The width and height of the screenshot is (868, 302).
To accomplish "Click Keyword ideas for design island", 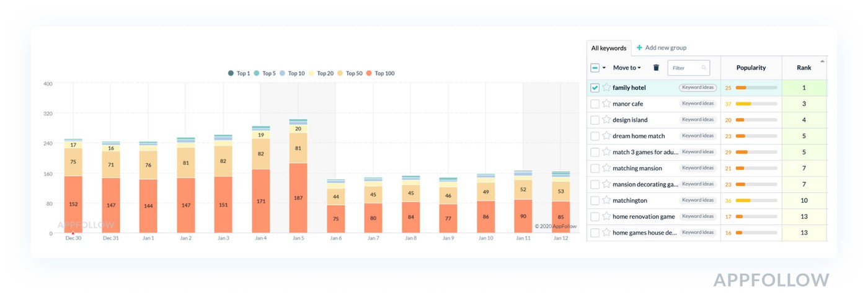I will click(x=697, y=120).
